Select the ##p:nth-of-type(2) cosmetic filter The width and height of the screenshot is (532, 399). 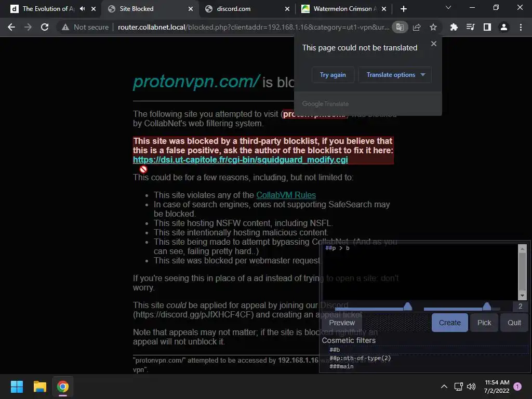(x=429, y=358)
